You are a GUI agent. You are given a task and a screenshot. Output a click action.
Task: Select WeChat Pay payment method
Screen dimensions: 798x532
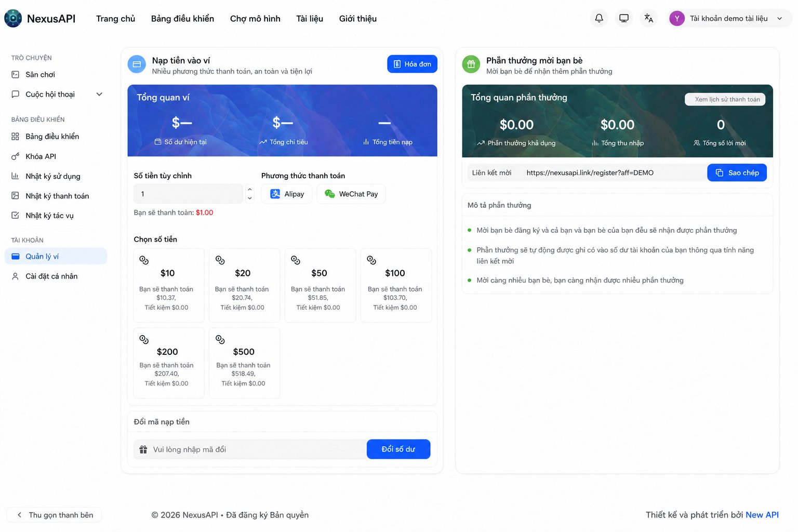tap(351, 194)
